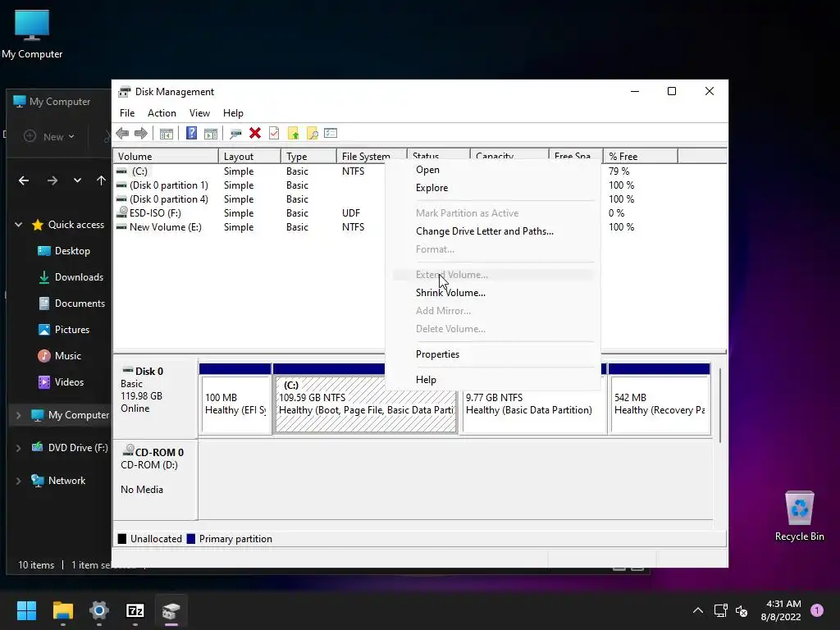Click the Unallocated black legend swatch
840x630 pixels.
point(122,539)
